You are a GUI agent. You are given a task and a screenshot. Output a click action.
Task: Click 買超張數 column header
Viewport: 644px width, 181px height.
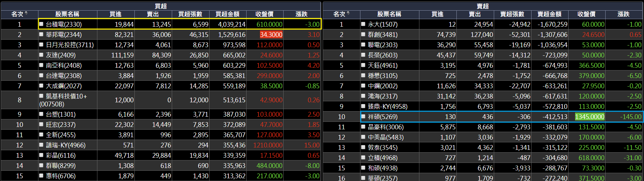point(190,14)
